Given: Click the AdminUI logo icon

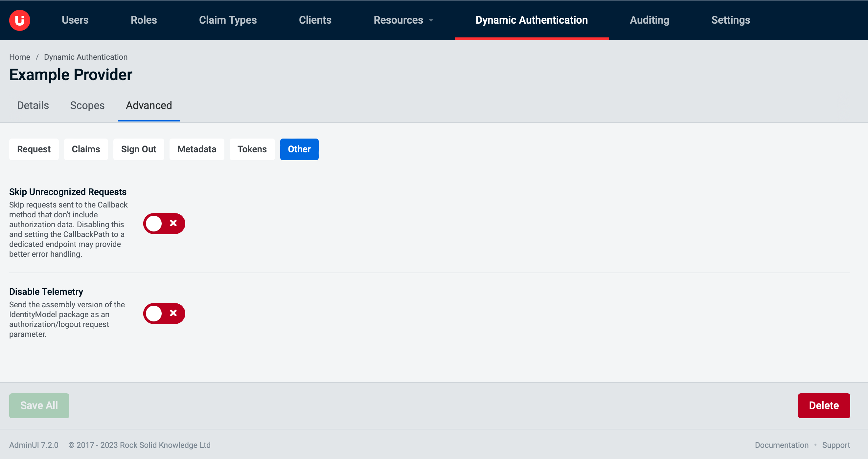Looking at the screenshot, I should [x=19, y=20].
